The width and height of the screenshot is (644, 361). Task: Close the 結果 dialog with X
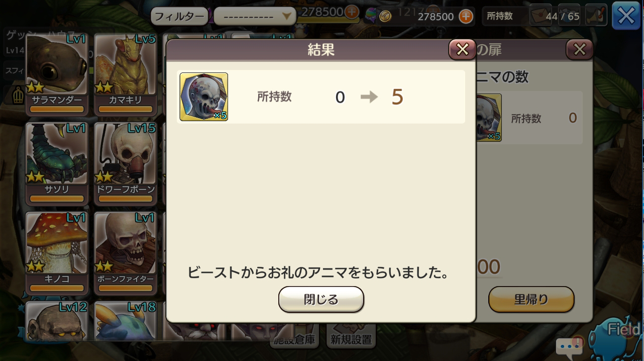coord(462,49)
